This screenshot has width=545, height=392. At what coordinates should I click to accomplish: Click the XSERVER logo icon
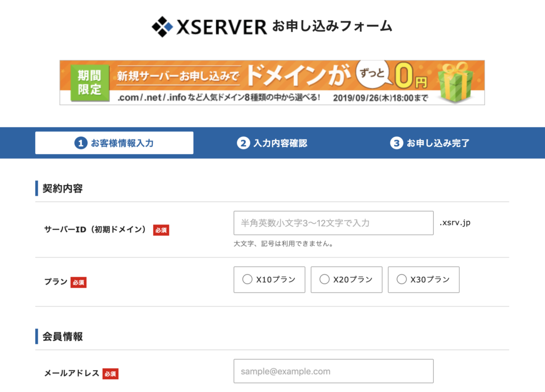pyautogui.click(x=162, y=27)
